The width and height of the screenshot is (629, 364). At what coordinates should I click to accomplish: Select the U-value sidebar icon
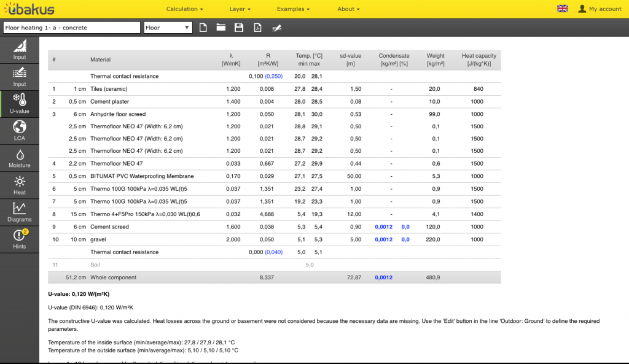(20, 104)
